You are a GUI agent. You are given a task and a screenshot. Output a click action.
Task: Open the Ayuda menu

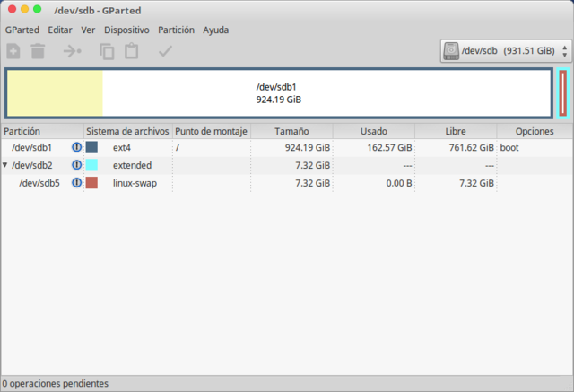216,30
